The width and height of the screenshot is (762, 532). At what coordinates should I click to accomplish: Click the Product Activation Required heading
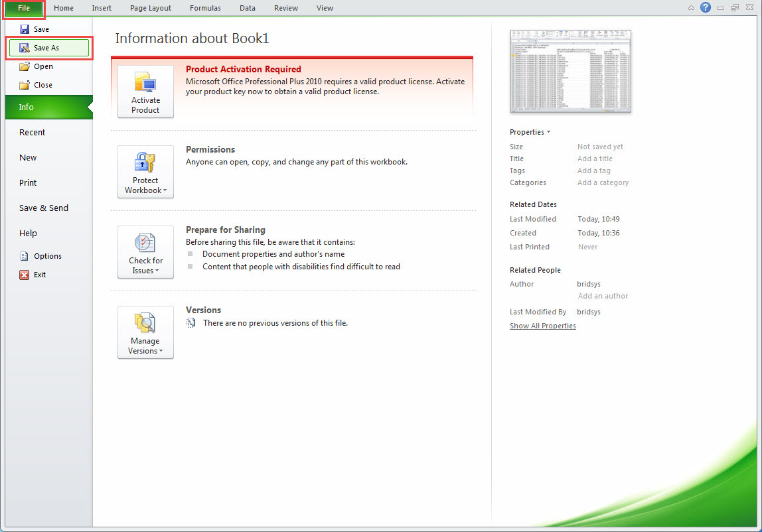pyautogui.click(x=244, y=70)
